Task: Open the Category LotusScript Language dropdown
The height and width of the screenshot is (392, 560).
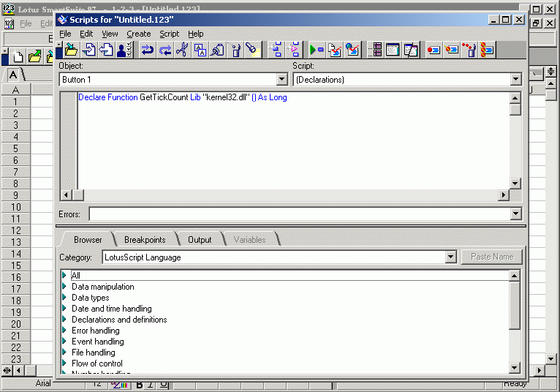Action: (450, 257)
